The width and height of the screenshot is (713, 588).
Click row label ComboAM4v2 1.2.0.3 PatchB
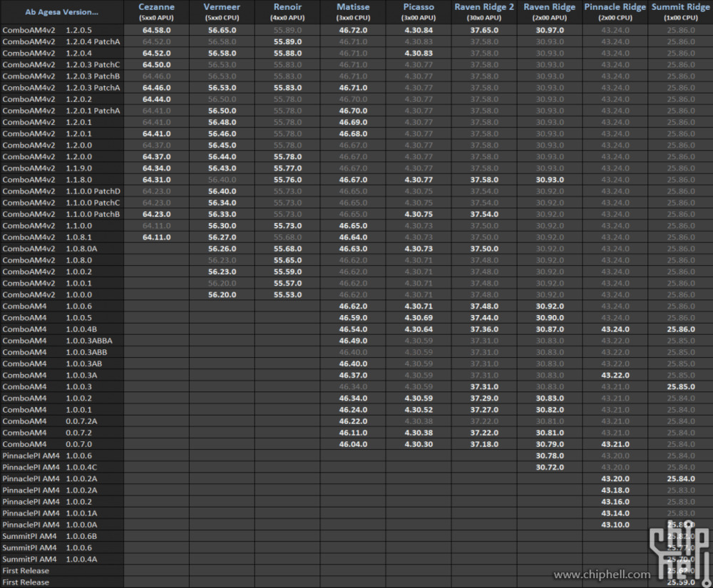tap(61, 76)
